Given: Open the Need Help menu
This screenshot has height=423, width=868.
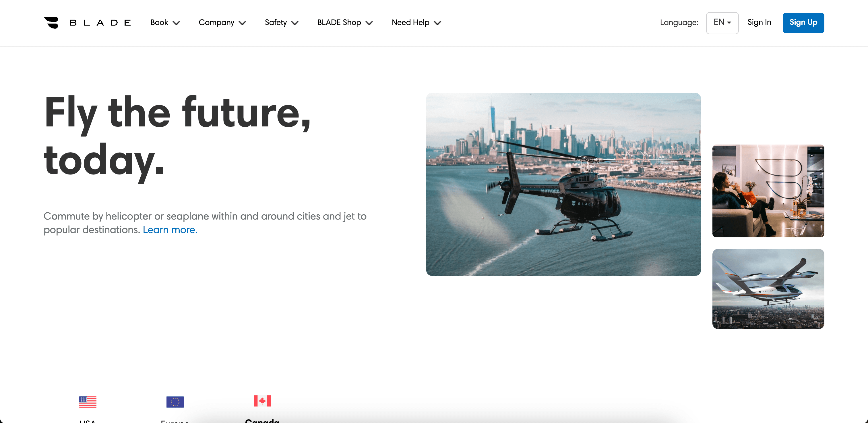Looking at the screenshot, I should point(416,23).
